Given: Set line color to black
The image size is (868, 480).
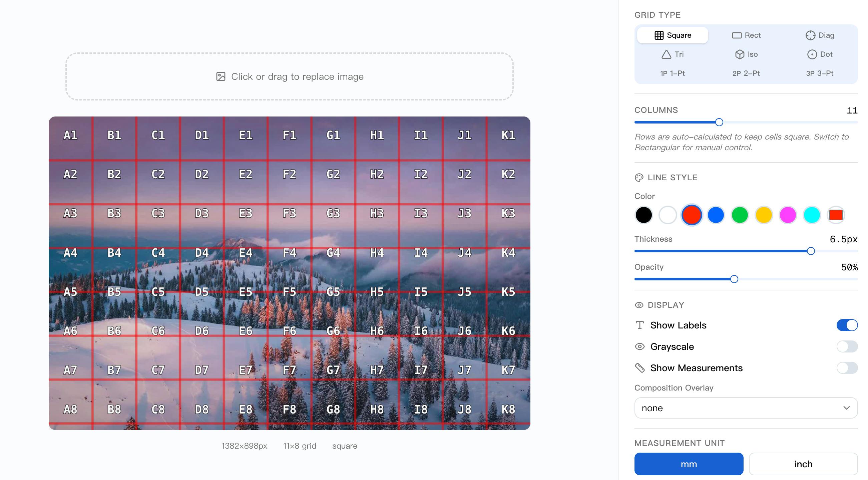Looking at the screenshot, I should click(643, 215).
